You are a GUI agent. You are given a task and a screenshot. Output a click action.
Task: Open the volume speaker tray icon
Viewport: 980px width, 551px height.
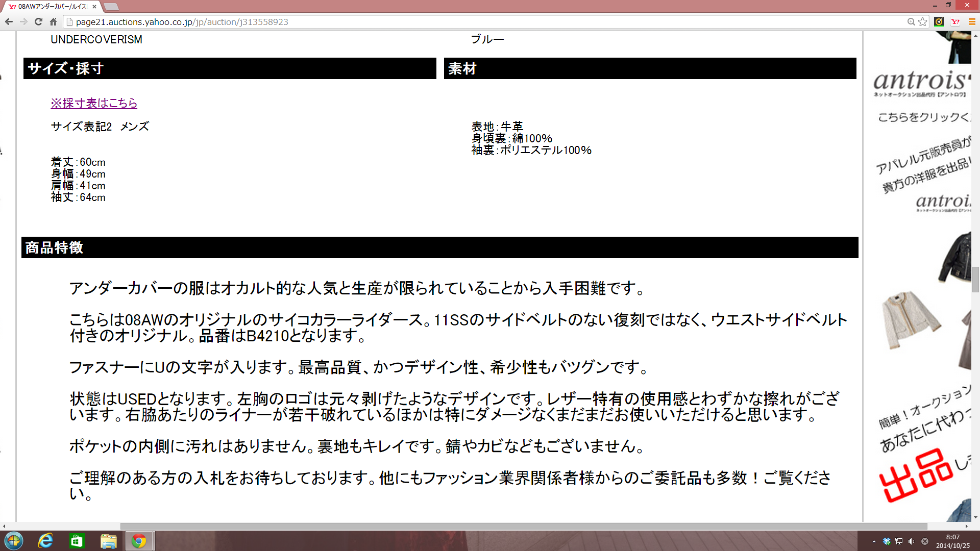coord(911,541)
